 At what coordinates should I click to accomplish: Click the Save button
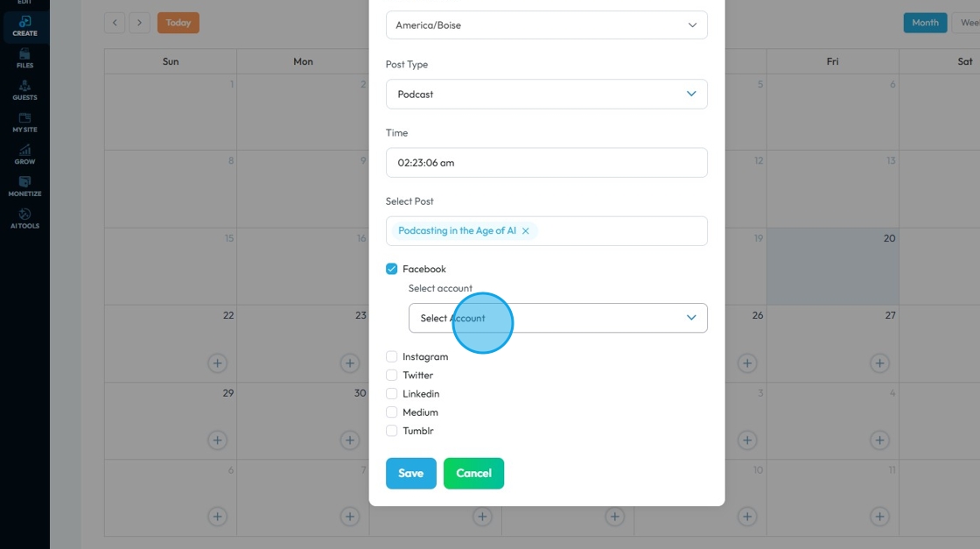click(410, 473)
